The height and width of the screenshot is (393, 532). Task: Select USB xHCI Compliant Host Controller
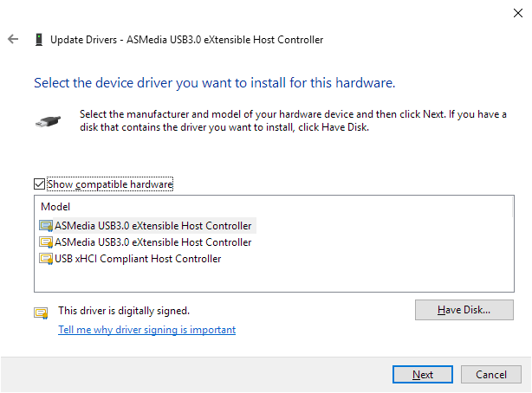click(x=138, y=259)
